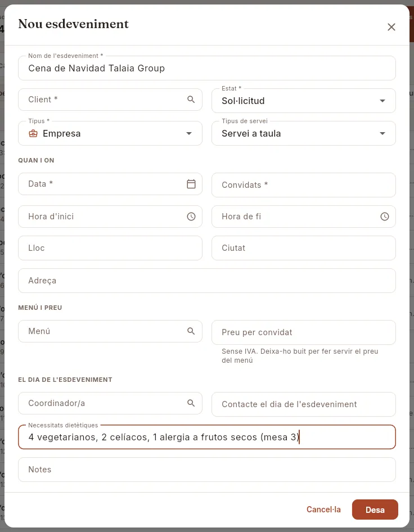The image size is (414, 532).
Task: Focus the Contacte el dia de l'esdeveniment field
Action: click(303, 404)
